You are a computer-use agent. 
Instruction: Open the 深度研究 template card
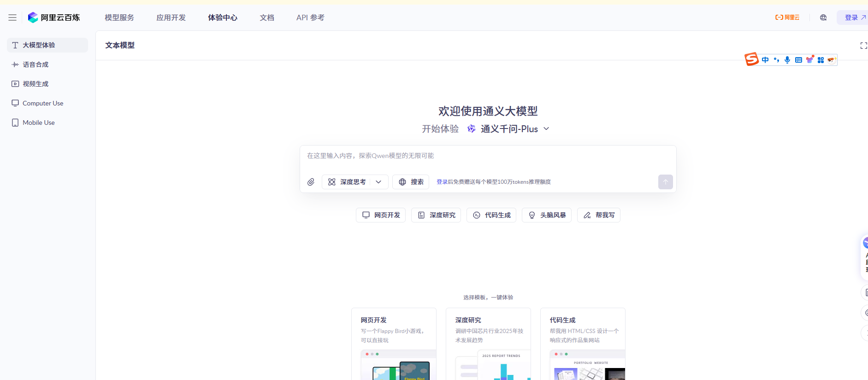pyautogui.click(x=488, y=344)
